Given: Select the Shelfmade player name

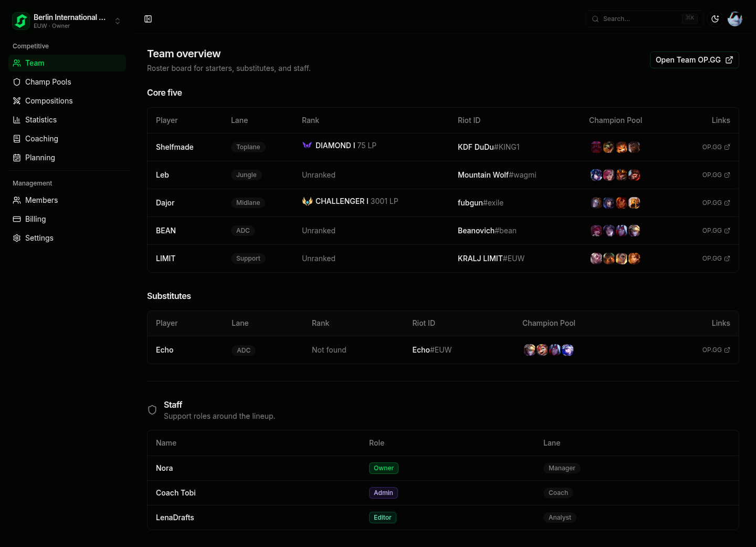Looking at the screenshot, I should click(175, 147).
